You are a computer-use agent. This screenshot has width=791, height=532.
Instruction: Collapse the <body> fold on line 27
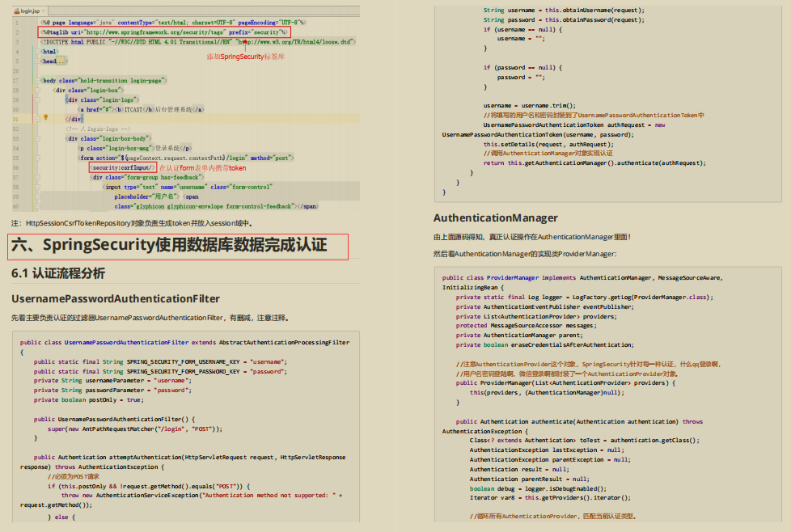37,80
